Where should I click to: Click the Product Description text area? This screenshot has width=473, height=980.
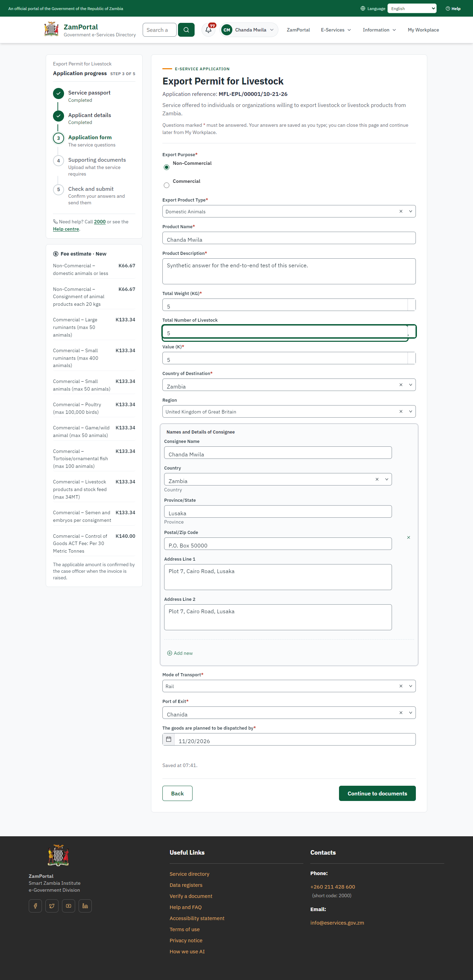point(289,271)
